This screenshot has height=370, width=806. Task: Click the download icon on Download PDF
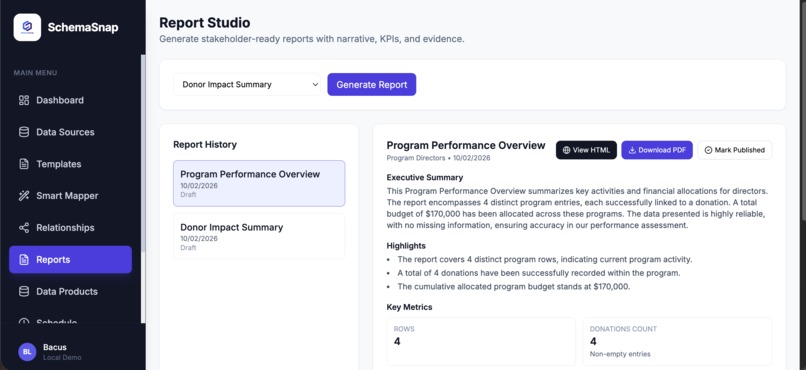(632, 150)
